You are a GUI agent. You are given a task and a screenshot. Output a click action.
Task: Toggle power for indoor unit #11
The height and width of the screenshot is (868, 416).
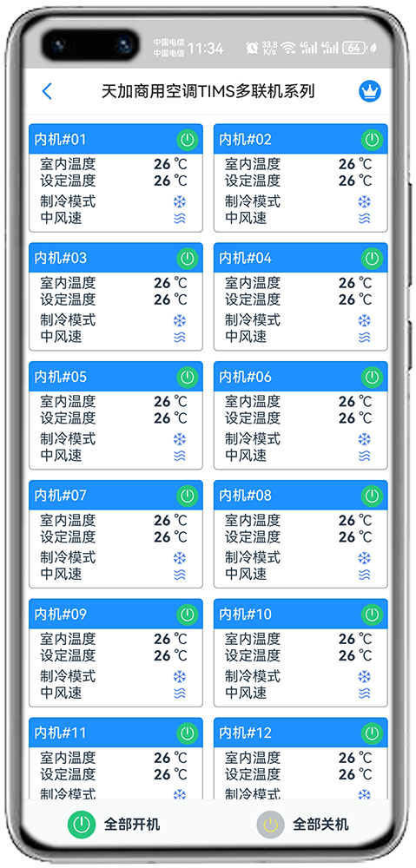tap(188, 733)
